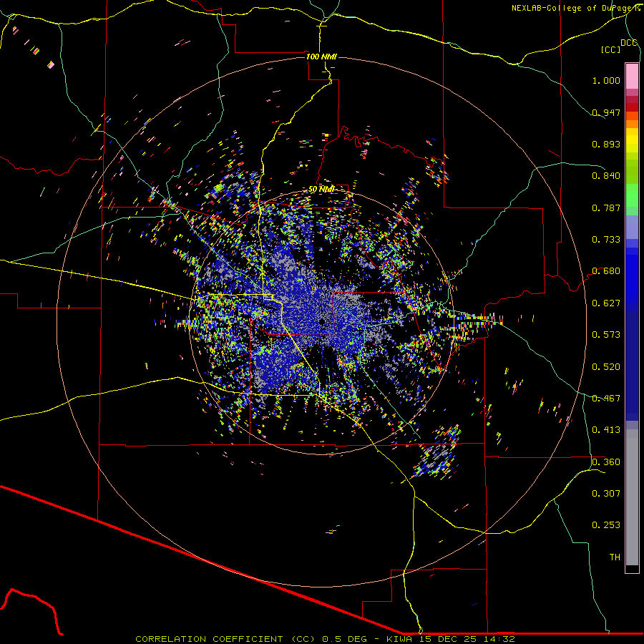Image resolution: width=644 pixels, height=644 pixels.
Task: Click the 0.467 scale value
Action: pyautogui.click(x=606, y=399)
